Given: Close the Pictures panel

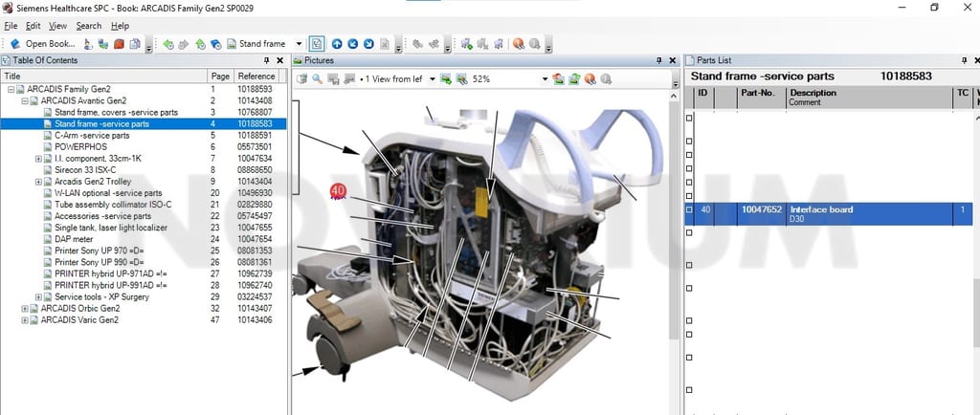Looking at the screenshot, I should (x=673, y=60).
